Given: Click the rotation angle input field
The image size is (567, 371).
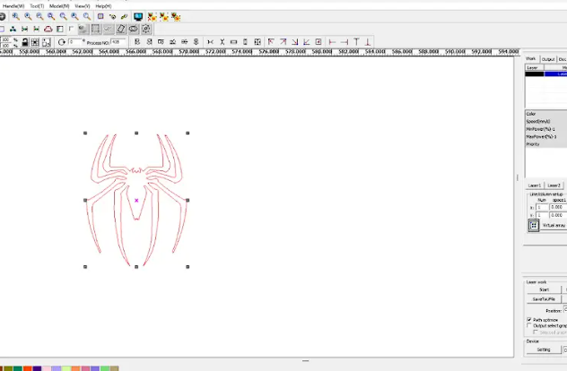Looking at the screenshot, I should [x=74, y=42].
